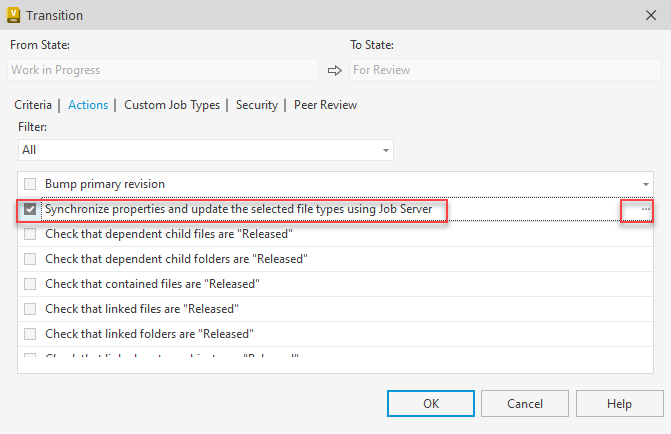The image size is (671, 434).
Task: Open the ellipsis options for Synchronize properties
Action: pyautogui.click(x=645, y=210)
